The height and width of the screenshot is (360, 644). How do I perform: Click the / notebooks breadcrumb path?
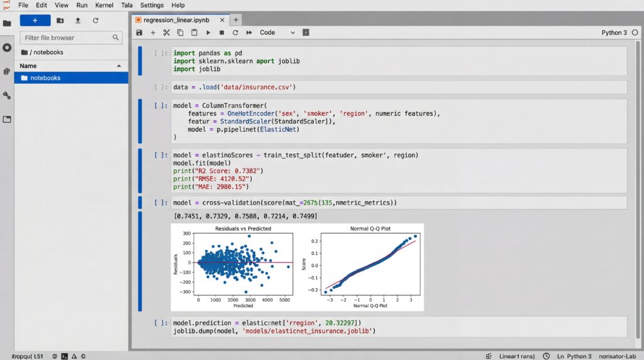[x=42, y=52]
